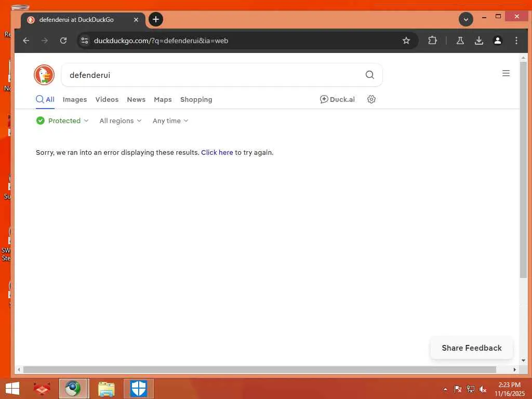Bookmark this page with the star

(x=406, y=41)
